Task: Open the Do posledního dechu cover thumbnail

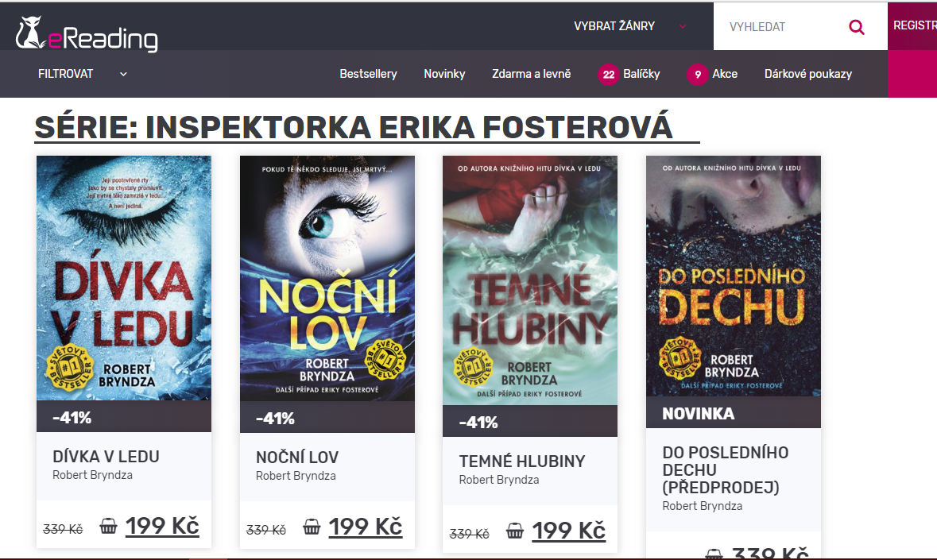Action: pos(734,276)
